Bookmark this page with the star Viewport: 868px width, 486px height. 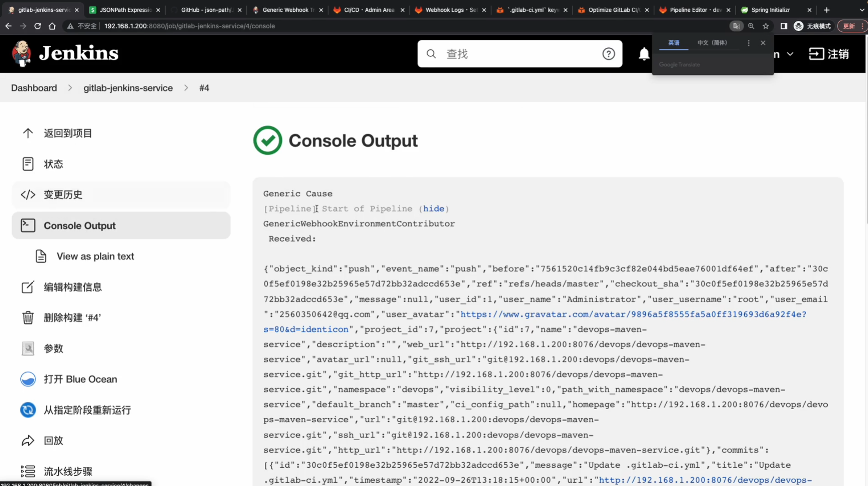(766, 26)
